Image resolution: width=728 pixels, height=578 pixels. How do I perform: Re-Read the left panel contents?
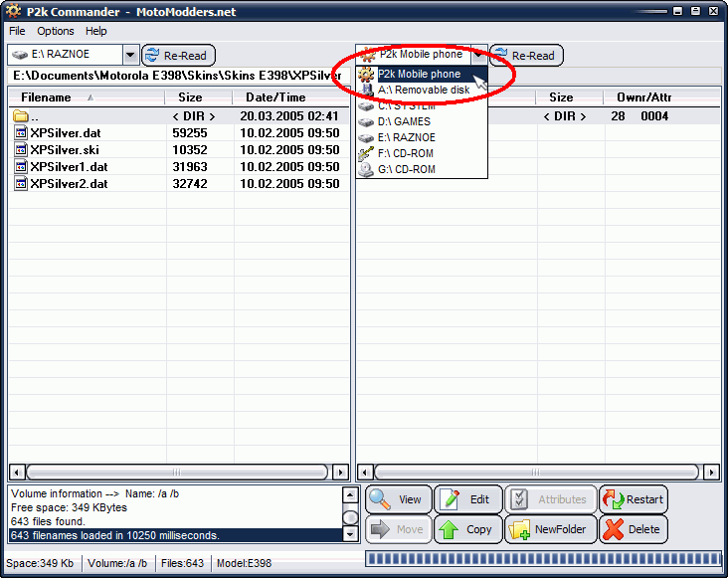coord(178,56)
